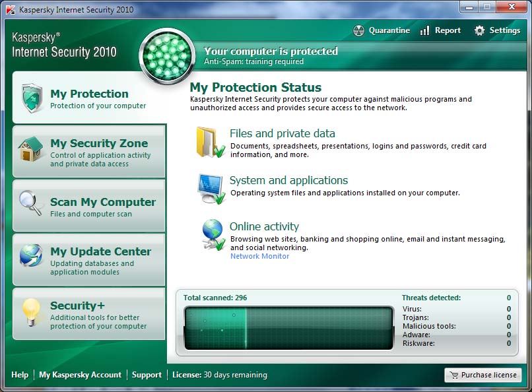The width and height of the screenshot is (532, 392).
Task: Click the My Security Zone house icon
Action: click(31, 149)
